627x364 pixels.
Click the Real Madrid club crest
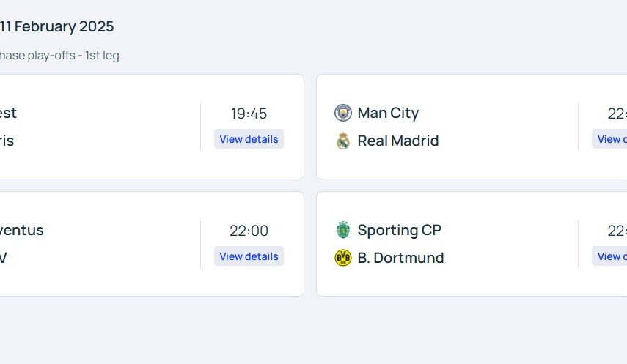coord(342,141)
